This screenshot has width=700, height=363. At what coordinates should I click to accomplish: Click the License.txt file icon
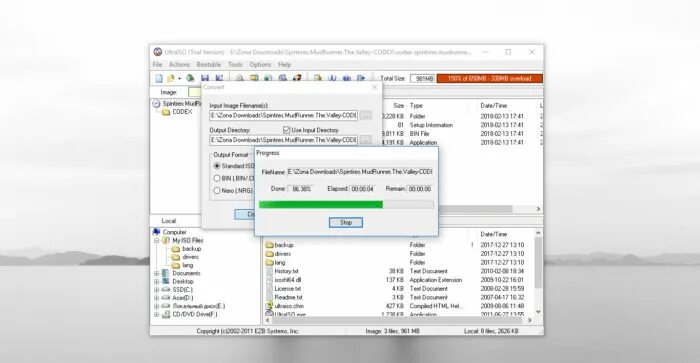(269, 288)
